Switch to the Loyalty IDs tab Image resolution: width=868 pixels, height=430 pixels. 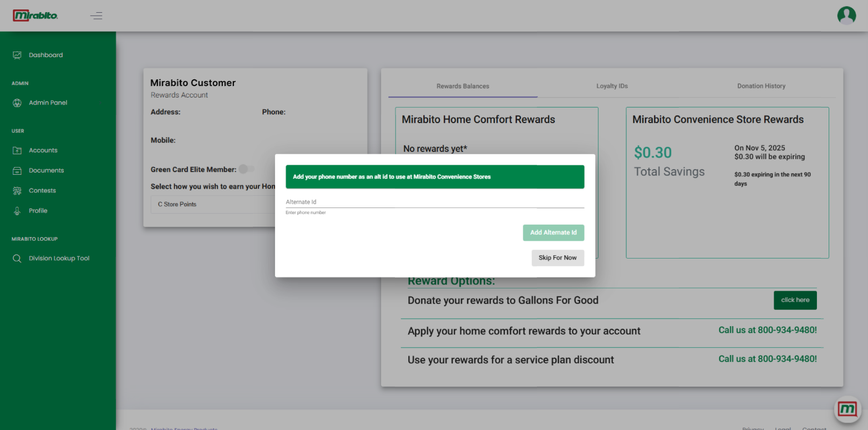(612, 86)
